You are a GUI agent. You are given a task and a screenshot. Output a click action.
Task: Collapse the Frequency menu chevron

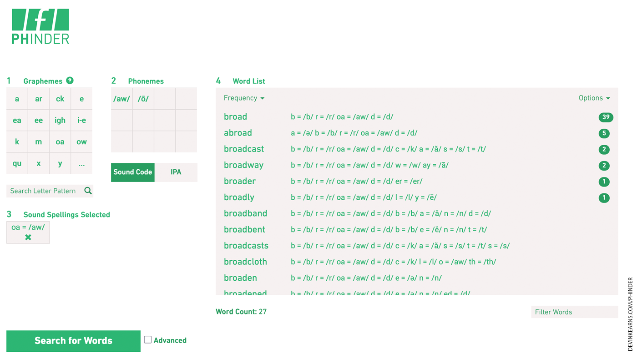(x=262, y=98)
